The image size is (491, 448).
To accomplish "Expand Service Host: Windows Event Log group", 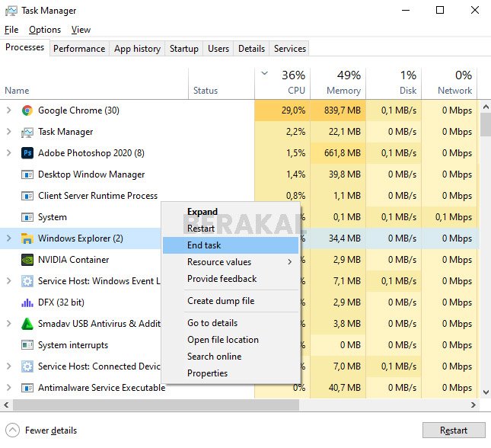I will [x=9, y=281].
